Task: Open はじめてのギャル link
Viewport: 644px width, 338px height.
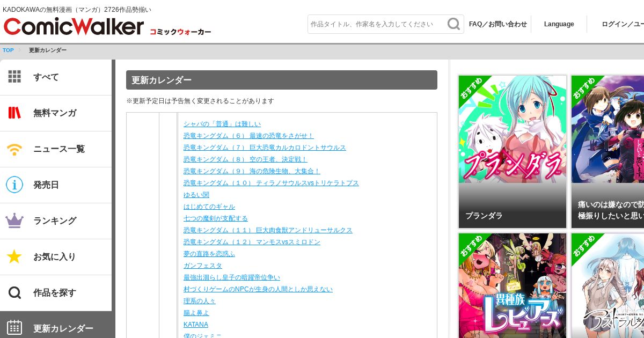Action: coord(209,207)
